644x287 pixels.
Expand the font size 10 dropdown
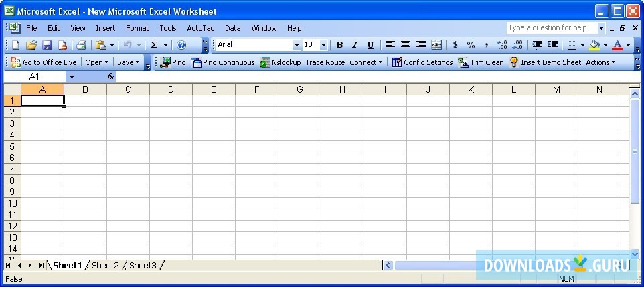(323, 45)
